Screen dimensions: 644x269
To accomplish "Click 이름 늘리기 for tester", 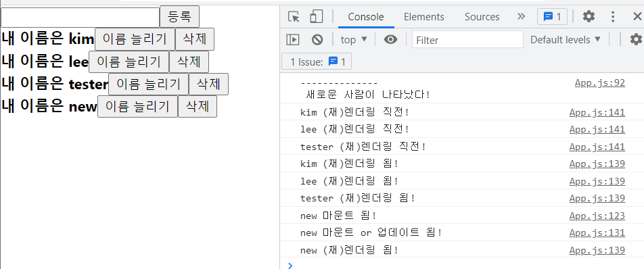I will [x=148, y=84].
